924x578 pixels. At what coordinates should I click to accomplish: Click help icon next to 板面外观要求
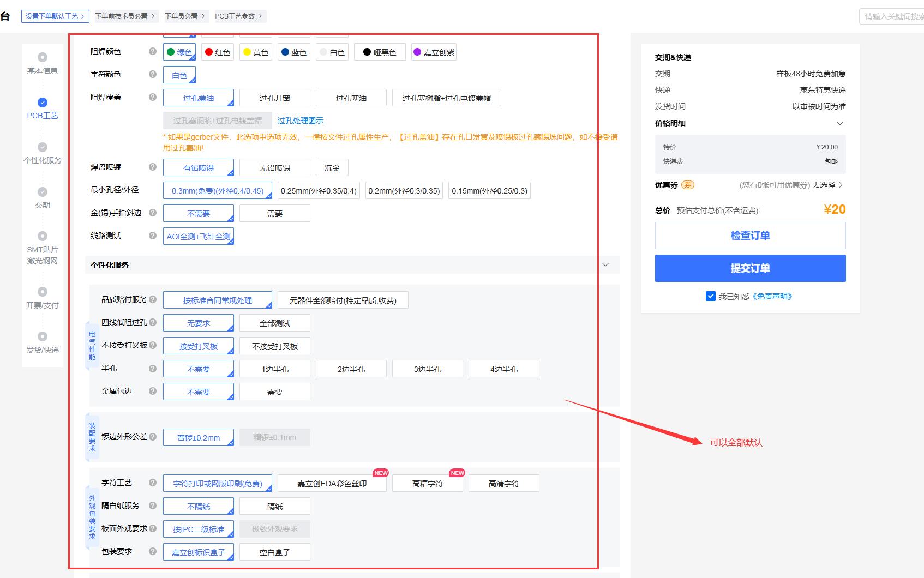153,528
